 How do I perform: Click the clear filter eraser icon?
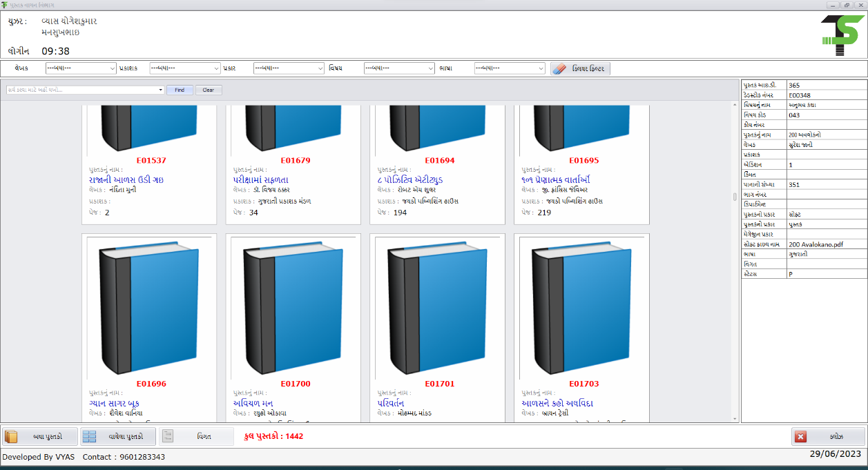pyautogui.click(x=559, y=68)
